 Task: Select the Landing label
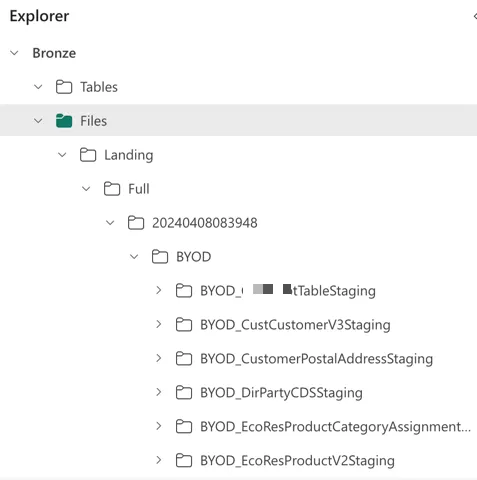click(x=129, y=155)
